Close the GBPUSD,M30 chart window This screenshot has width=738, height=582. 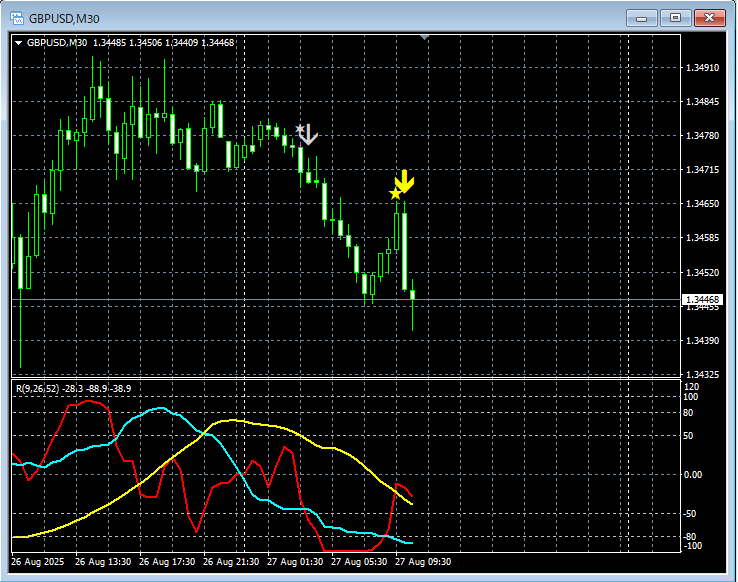click(710, 18)
